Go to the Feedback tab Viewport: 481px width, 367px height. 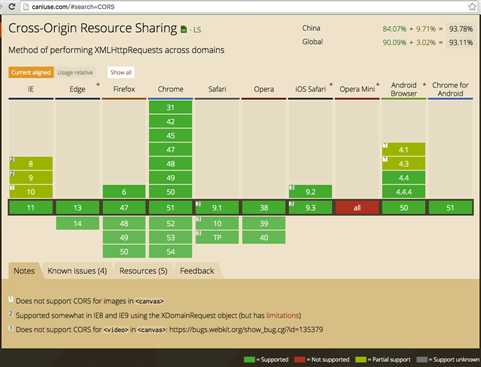(197, 271)
